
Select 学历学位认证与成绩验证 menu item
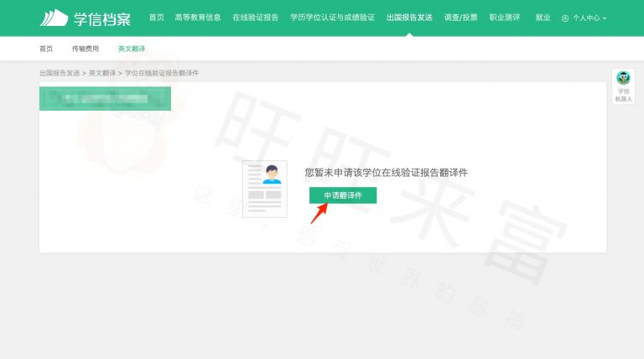click(332, 18)
